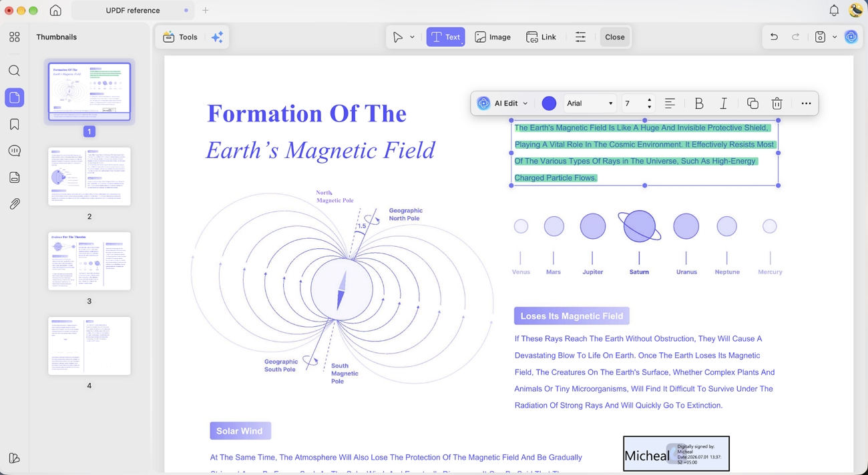Copy the selected text box

point(752,103)
